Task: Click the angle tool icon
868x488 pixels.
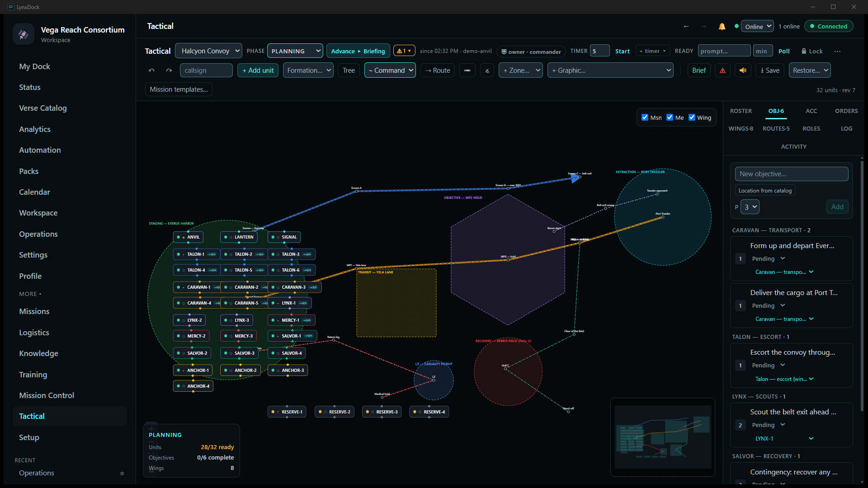Action: (487, 70)
